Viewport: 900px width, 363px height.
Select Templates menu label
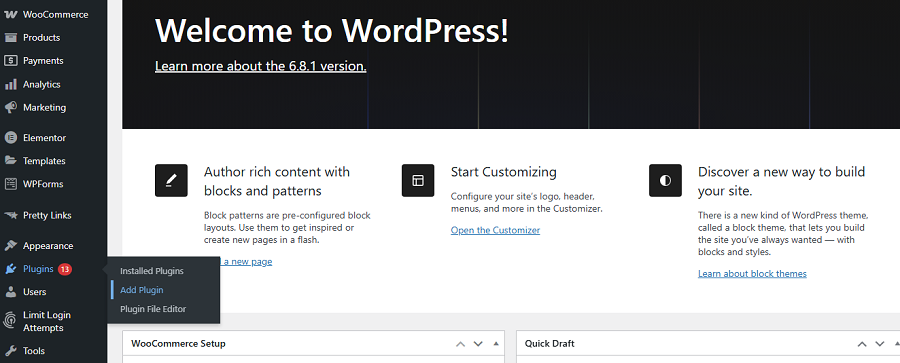pyautogui.click(x=44, y=161)
